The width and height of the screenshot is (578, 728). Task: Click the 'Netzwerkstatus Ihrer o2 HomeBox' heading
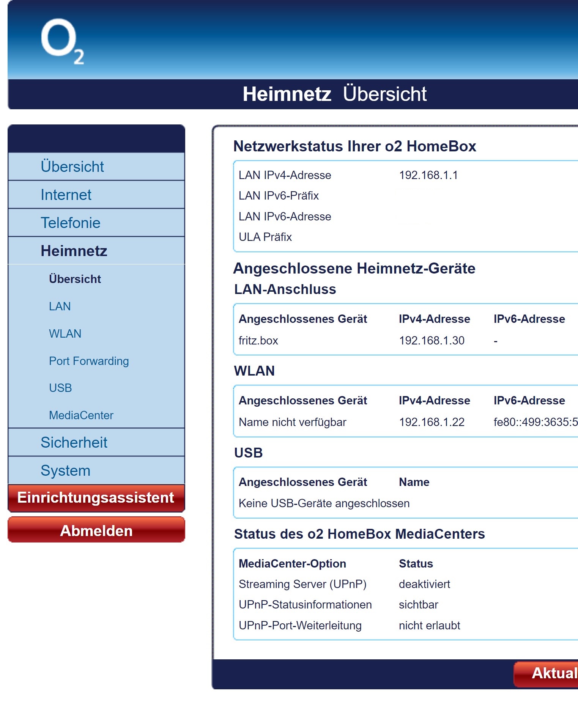click(354, 146)
